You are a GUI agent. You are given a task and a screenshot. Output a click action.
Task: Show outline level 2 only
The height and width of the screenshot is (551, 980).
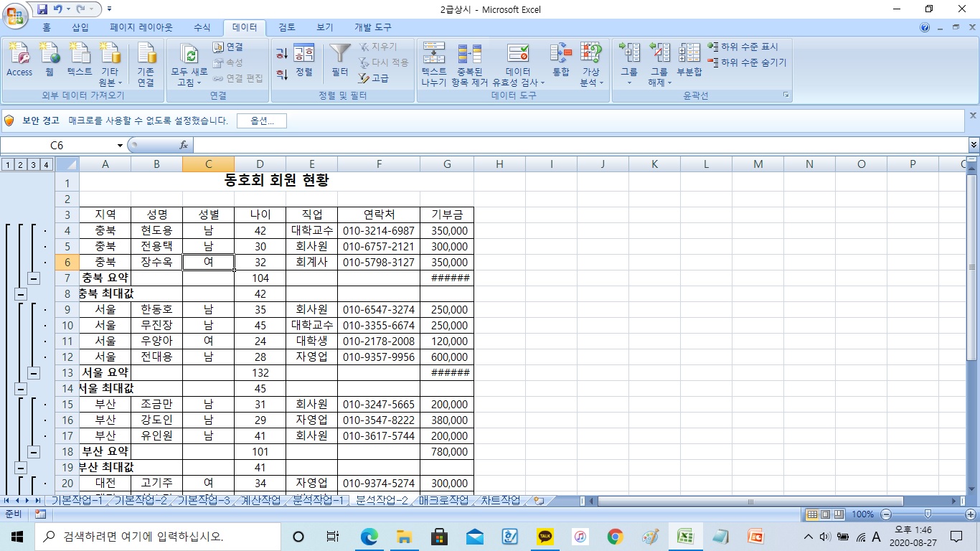20,164
